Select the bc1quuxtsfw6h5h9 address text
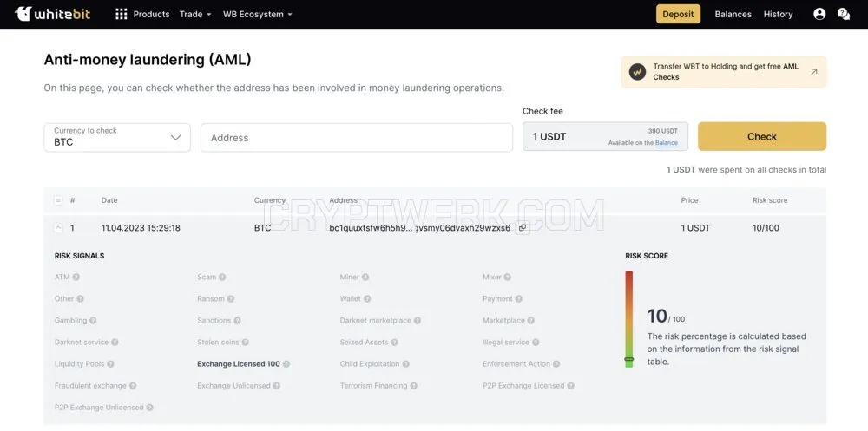This screenshot has width=868, height=431. point(419,228)
